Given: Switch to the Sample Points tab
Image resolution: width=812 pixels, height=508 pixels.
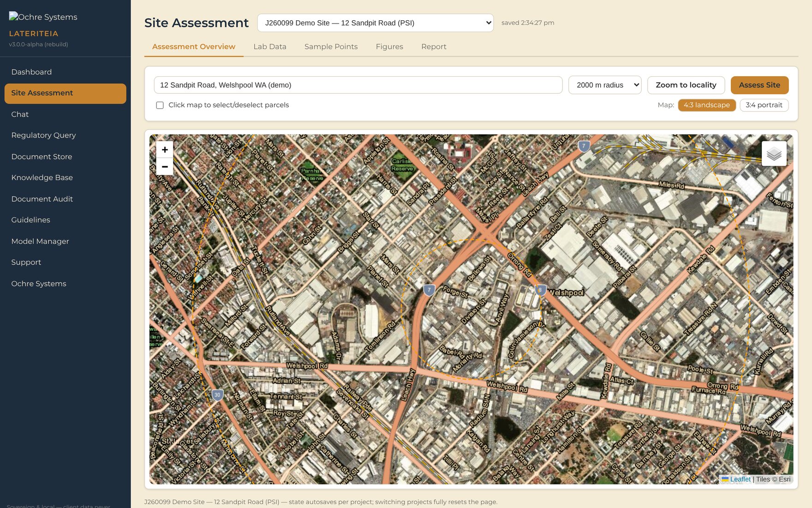Looking at the screenshot, I should [x=331, y=47].
